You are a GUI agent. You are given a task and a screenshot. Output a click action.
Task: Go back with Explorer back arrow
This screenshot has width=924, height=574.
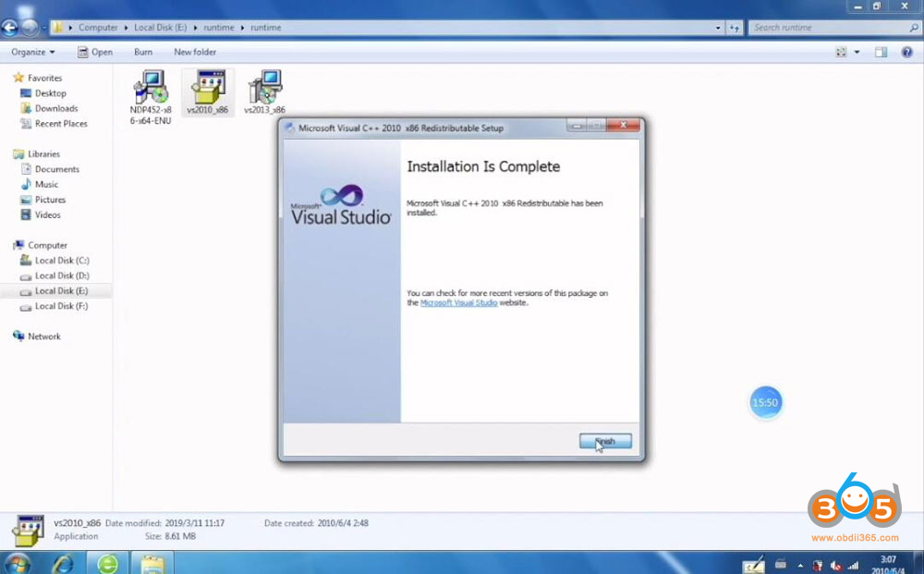point(9,27)
